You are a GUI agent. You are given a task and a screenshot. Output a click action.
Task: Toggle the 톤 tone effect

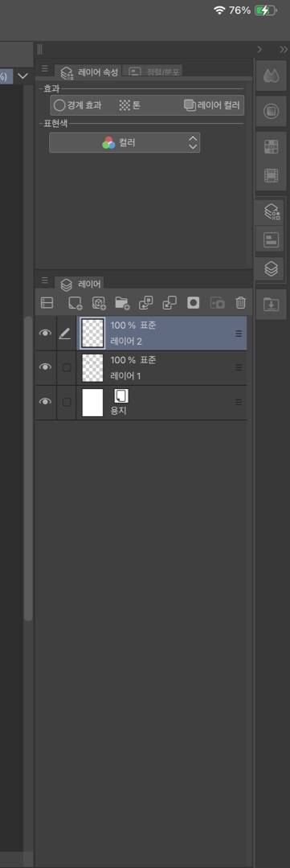pos(129,104)
